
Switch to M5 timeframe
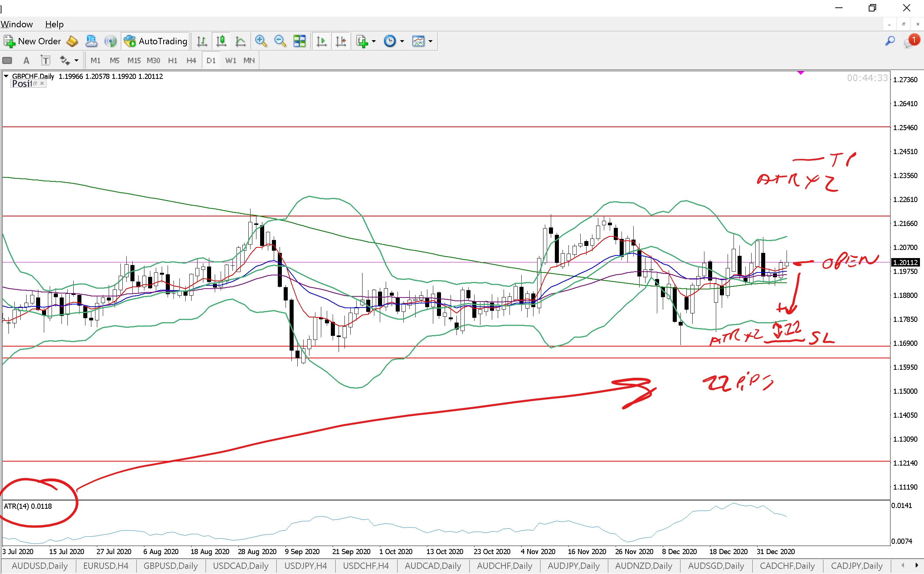pyautogui.click(x=115, y=60)
